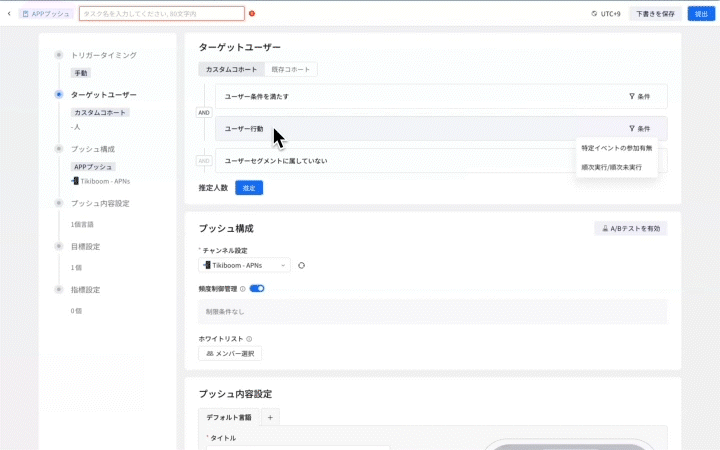Add 条件 filter for ユーザー行動

click(x=640, y=129)
